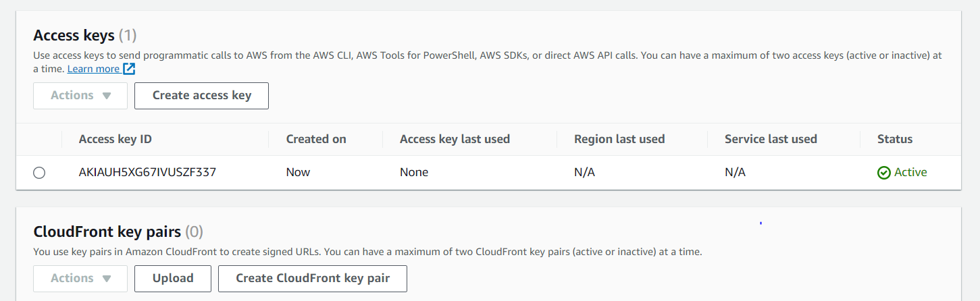Image resolution: width=980 pixels, height=301 pixels.
Task: Click the Upload button
Action: [x=173, y=279]
